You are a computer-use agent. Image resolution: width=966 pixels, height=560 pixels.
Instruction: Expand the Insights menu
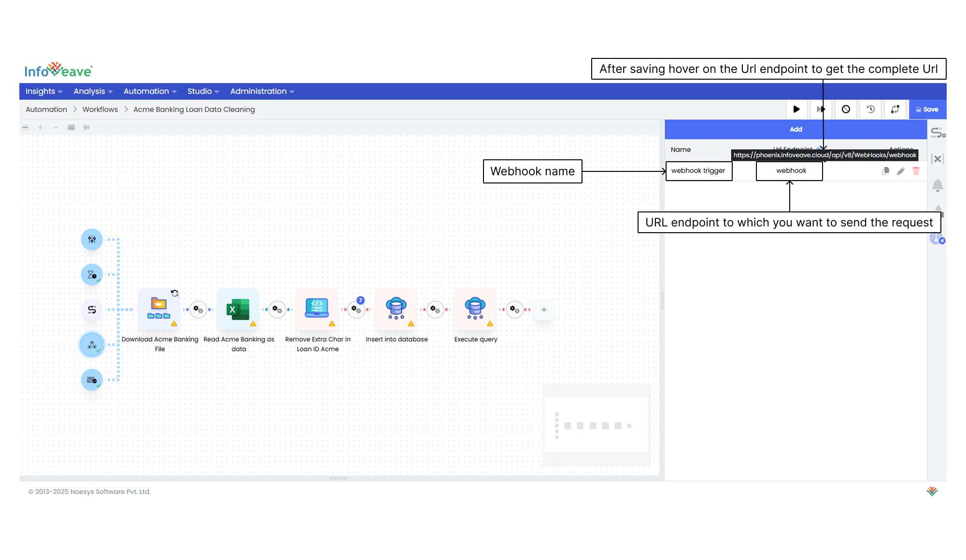(44, 91)
